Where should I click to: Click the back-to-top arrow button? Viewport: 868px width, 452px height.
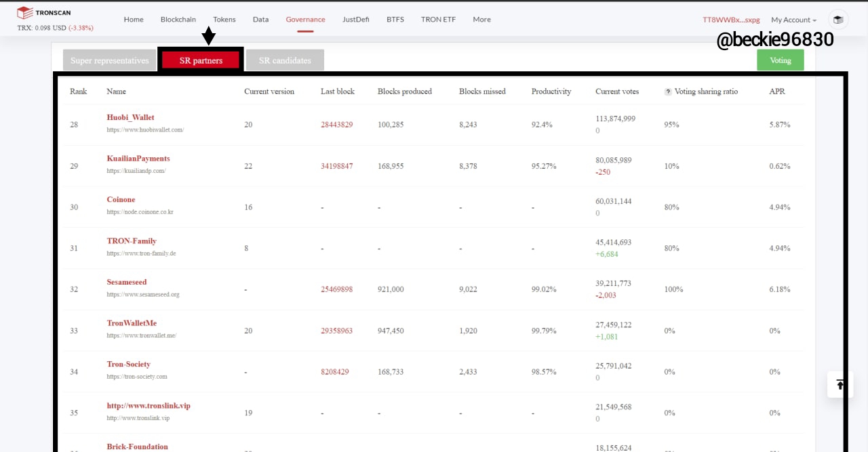(840, 385)
